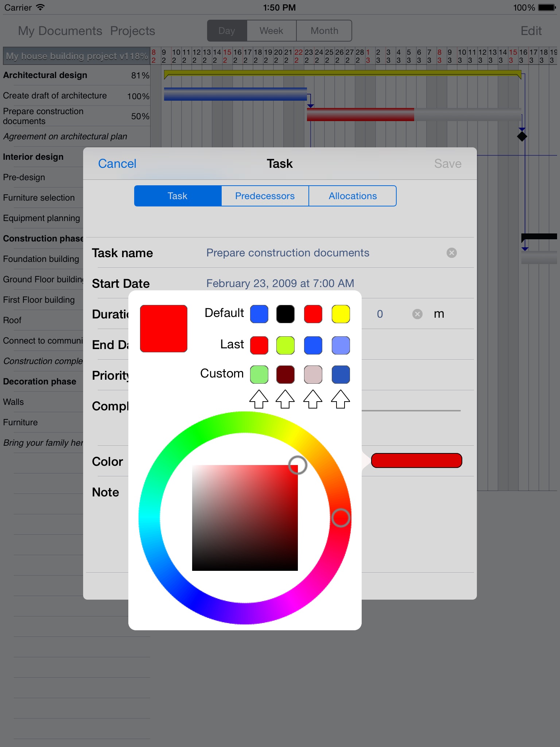This screenshot has height=747, width=560.
Task: Clear the duration minutes value
Action: pyautogui.click(x=417, y=314)
